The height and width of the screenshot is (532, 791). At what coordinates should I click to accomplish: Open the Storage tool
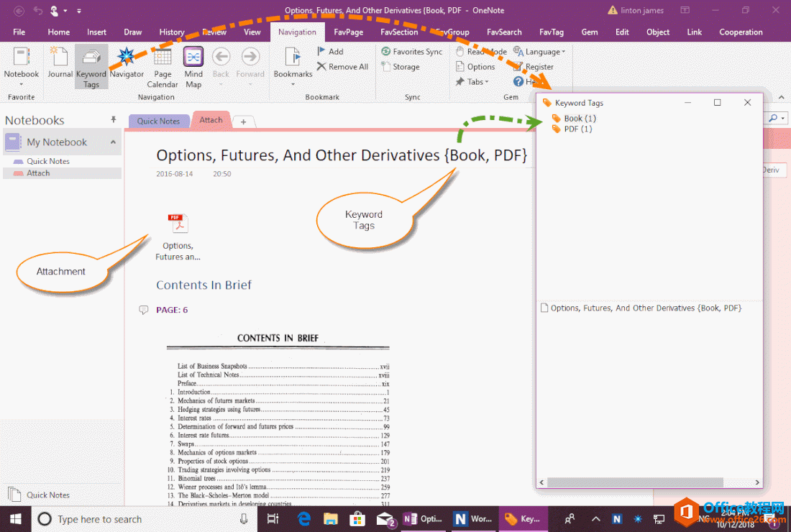pyautogui.click(x=404, y=66)
